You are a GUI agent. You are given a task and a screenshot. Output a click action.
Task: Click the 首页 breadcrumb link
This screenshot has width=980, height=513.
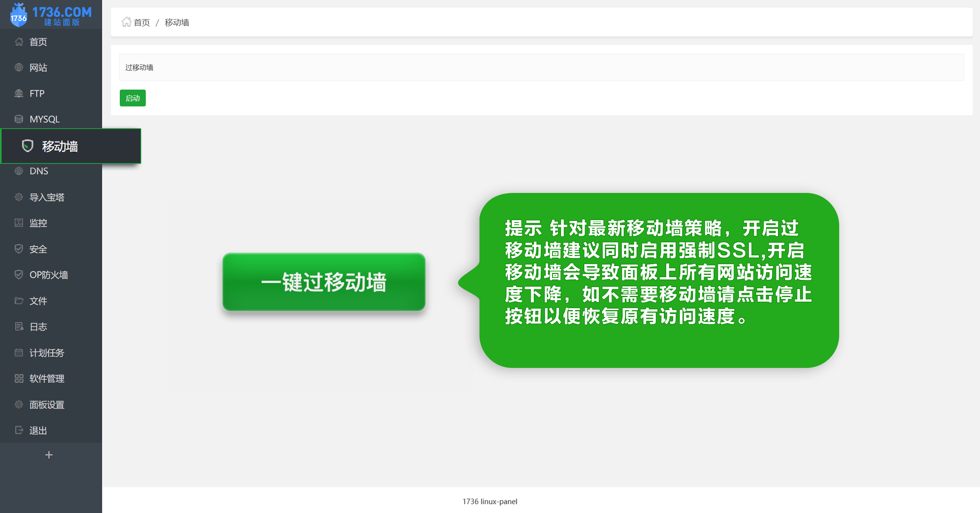142,22
